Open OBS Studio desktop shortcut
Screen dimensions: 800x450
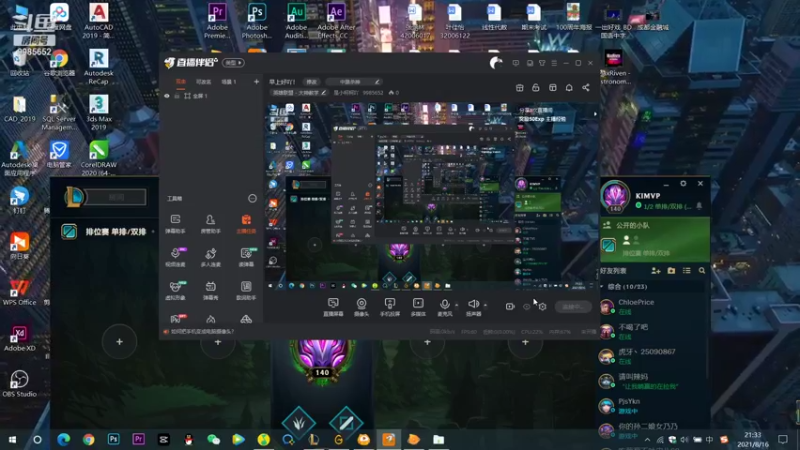pos(19,384)
